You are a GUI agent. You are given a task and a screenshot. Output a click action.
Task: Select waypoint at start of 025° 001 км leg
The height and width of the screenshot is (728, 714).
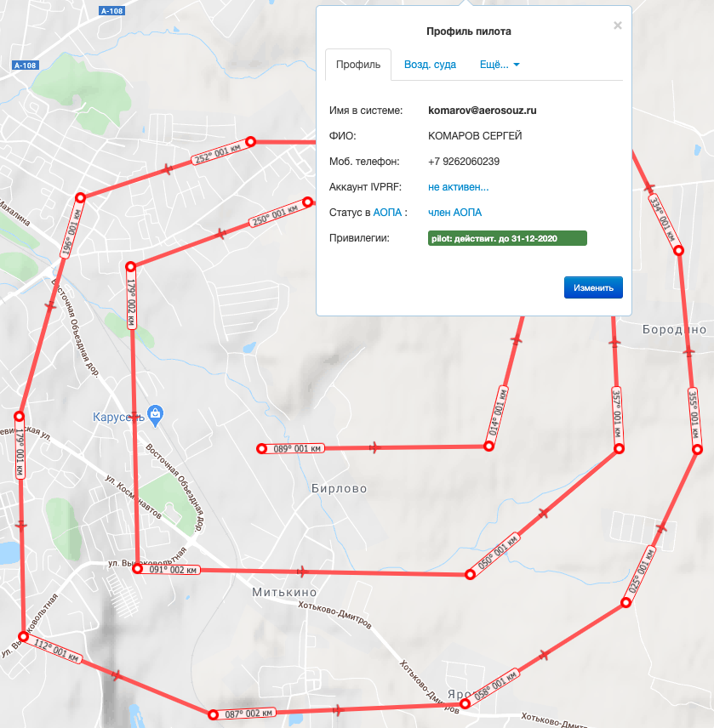point(625,603)
